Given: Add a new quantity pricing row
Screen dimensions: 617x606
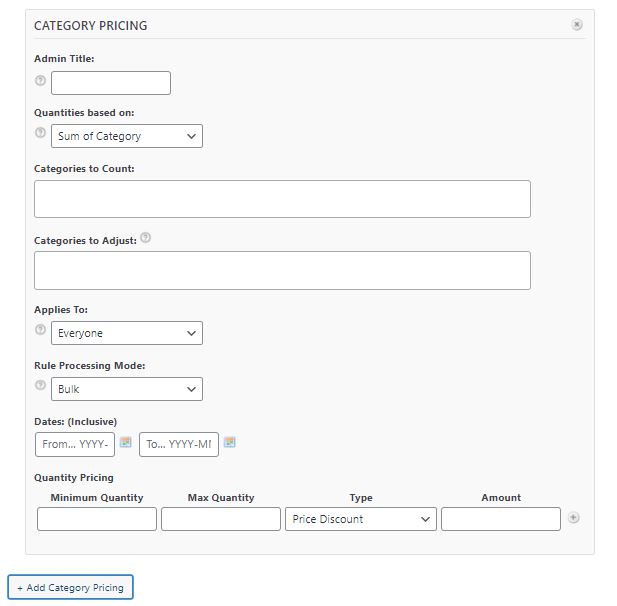Looking at the screenshot, I should click(x=573, y=518).
